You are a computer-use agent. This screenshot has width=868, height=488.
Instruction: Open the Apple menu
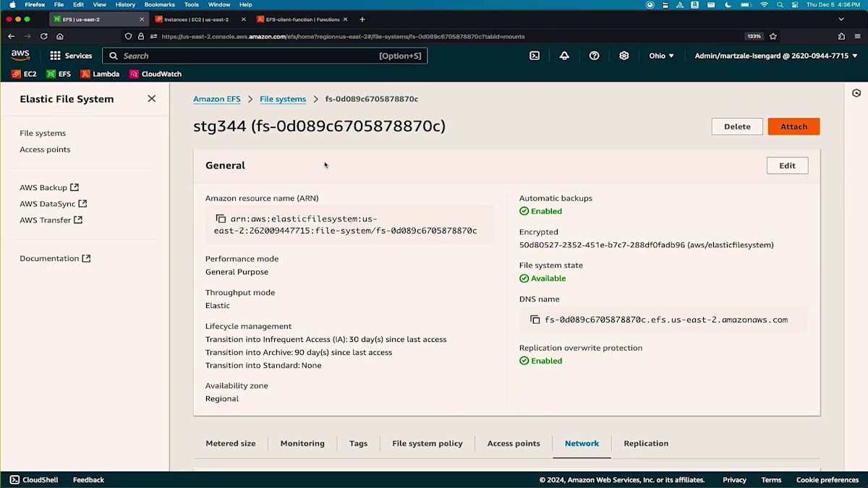[12, 4]
